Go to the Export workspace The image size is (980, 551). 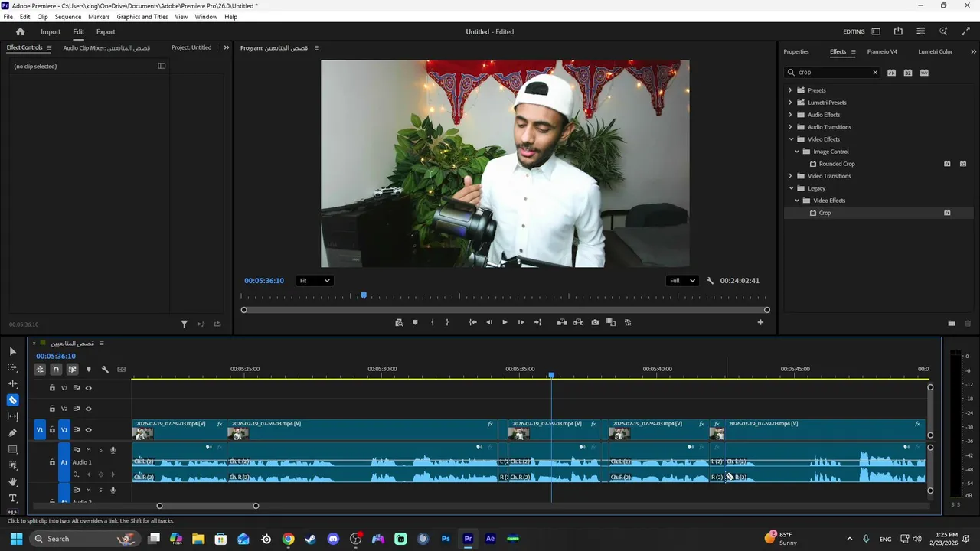[x=106, y=32]
